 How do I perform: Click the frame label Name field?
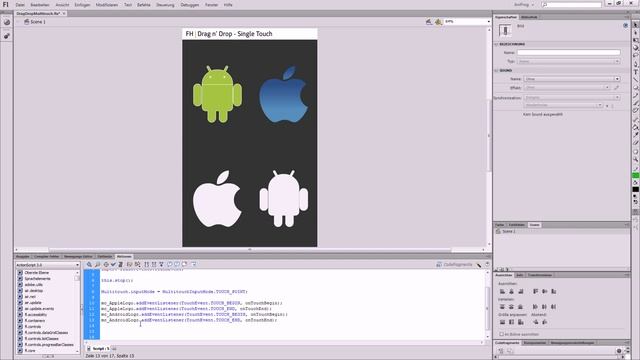click(x=569, y=52)
